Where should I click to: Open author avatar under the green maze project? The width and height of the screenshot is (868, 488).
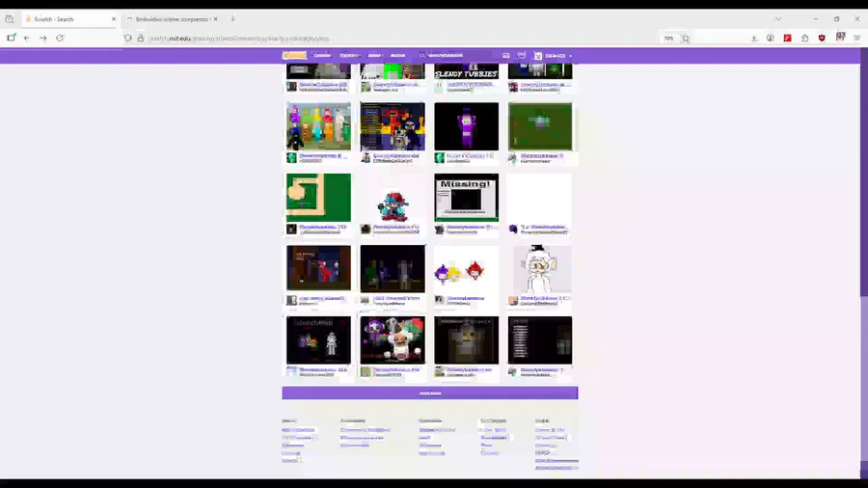click(x=291, y=230)
